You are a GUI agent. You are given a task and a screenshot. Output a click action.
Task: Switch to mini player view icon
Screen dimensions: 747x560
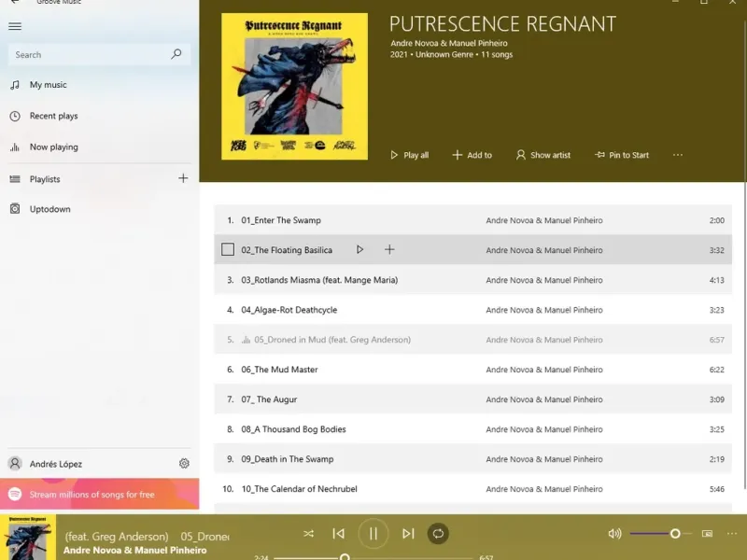[707, 534]
